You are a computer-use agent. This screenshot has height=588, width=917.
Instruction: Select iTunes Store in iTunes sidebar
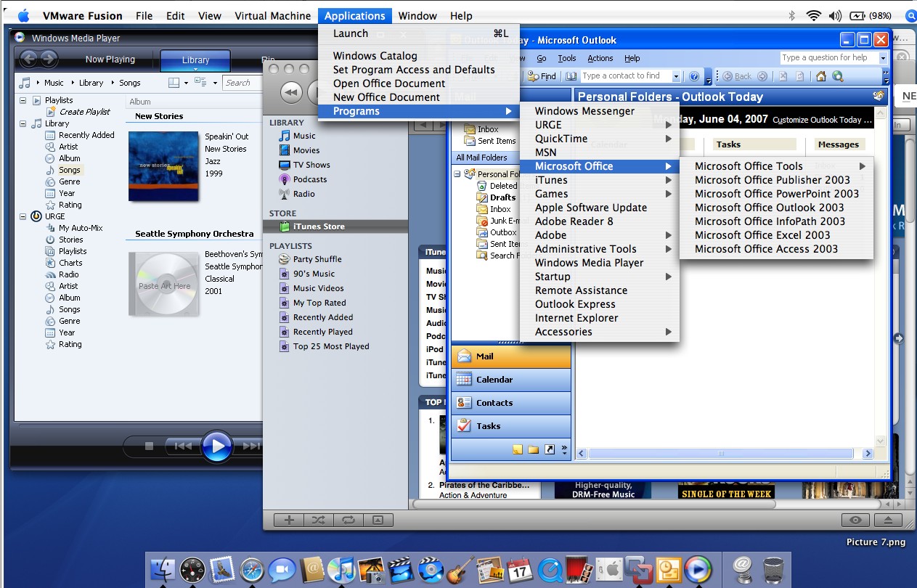click(x=336, y=226)
